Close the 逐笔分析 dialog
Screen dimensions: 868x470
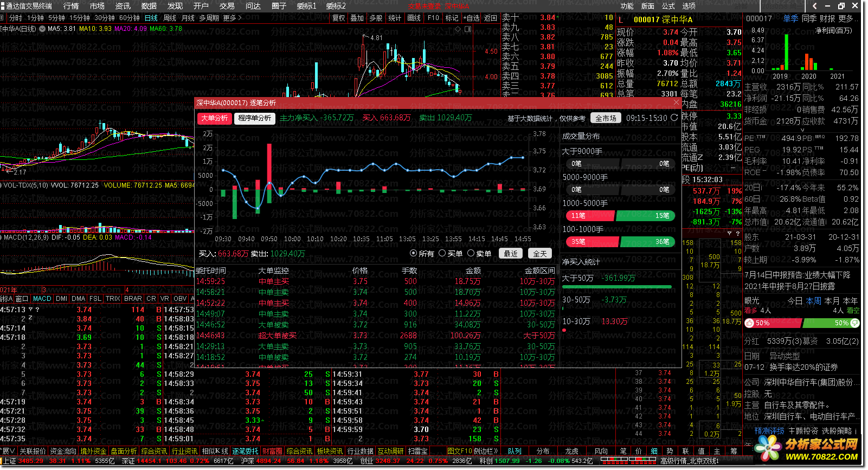[676, 102]
